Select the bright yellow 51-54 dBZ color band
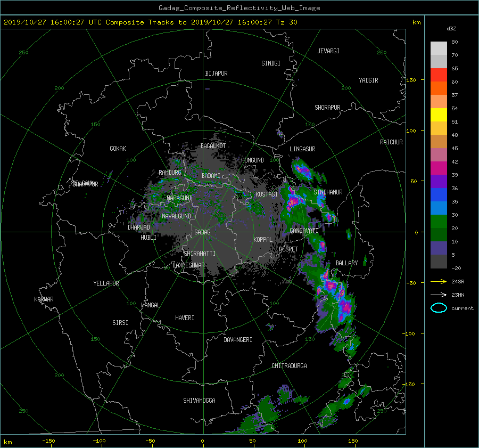Image resolution: width=479 pixels, height=448 pixels. click(x=439, y=115)
